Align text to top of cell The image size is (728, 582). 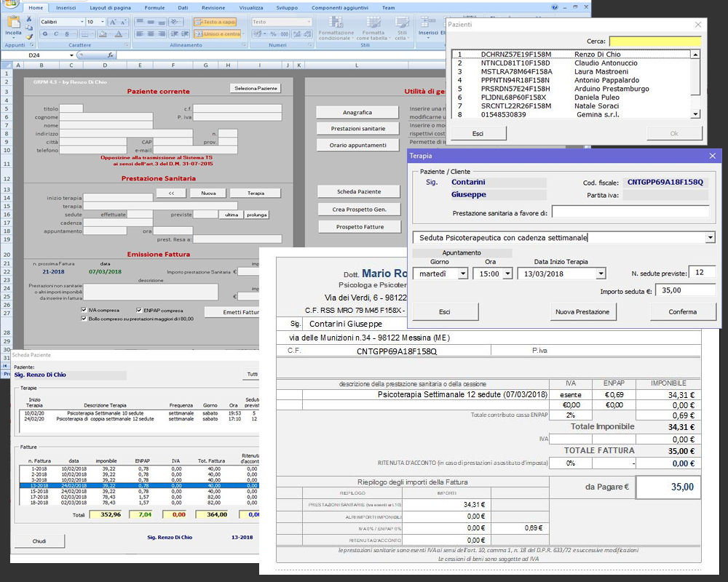point(139,22)
